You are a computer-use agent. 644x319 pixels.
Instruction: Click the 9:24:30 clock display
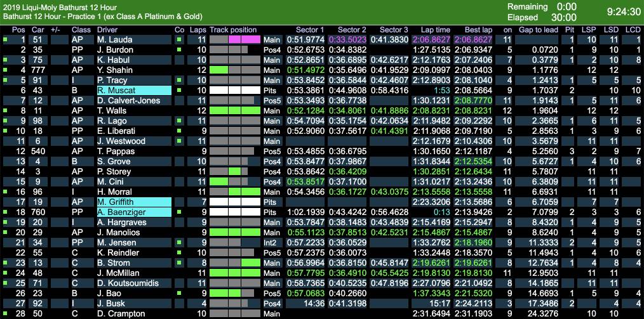[x=623, y=11]
